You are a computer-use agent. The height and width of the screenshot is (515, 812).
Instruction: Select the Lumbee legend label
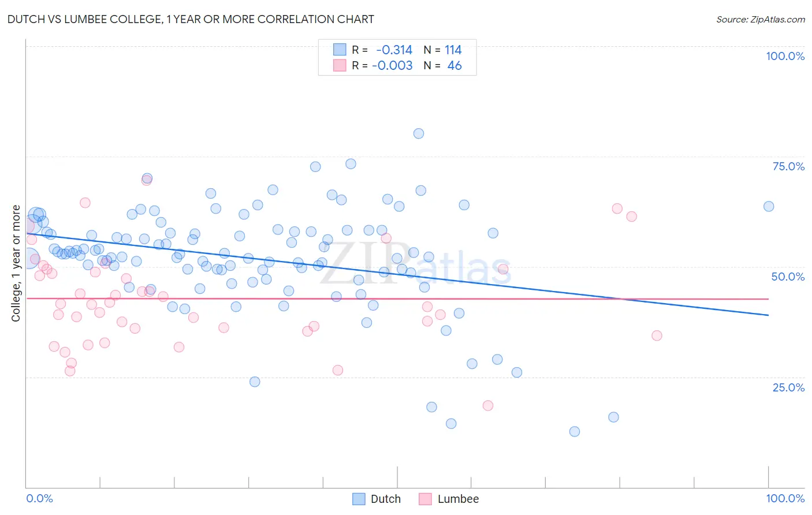pos(459,499)
